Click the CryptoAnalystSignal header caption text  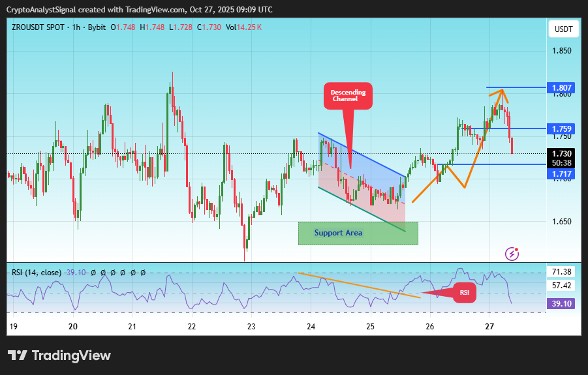140,9
